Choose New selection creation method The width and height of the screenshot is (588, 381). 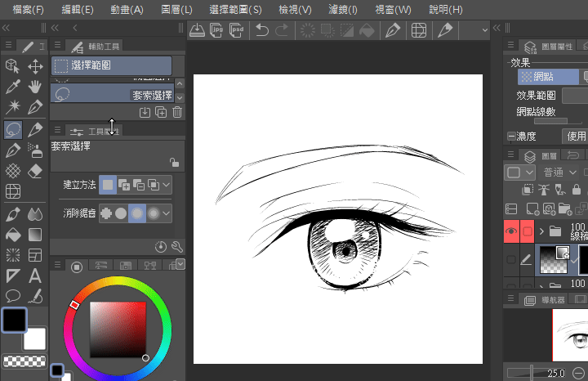108,185
